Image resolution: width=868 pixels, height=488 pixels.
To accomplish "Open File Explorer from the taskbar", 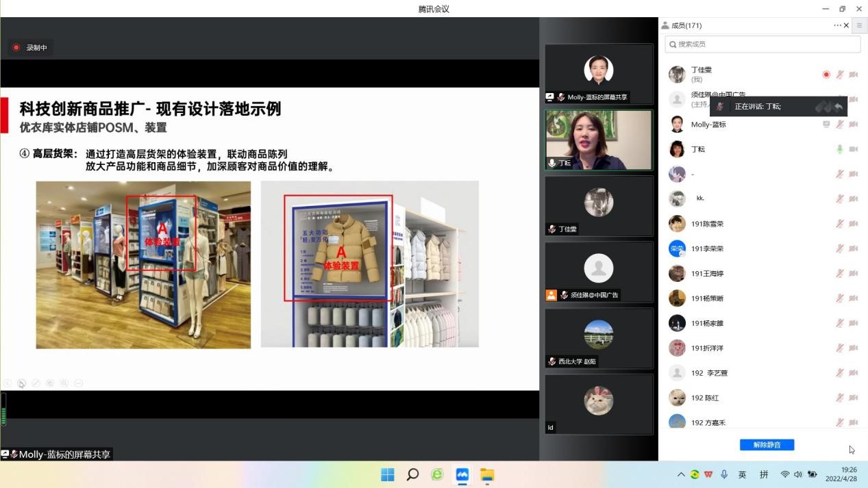I will pyautogui.click(x=487, y=474).
